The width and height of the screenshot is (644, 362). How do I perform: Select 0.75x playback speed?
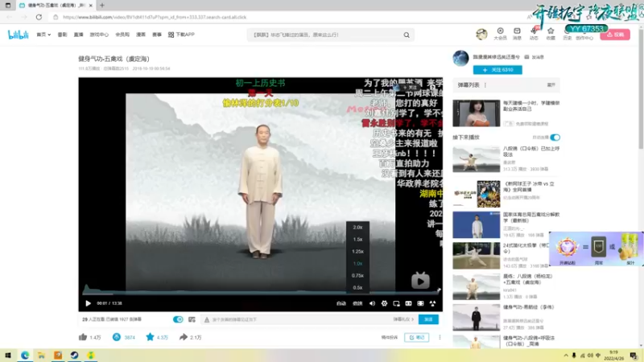357,275
